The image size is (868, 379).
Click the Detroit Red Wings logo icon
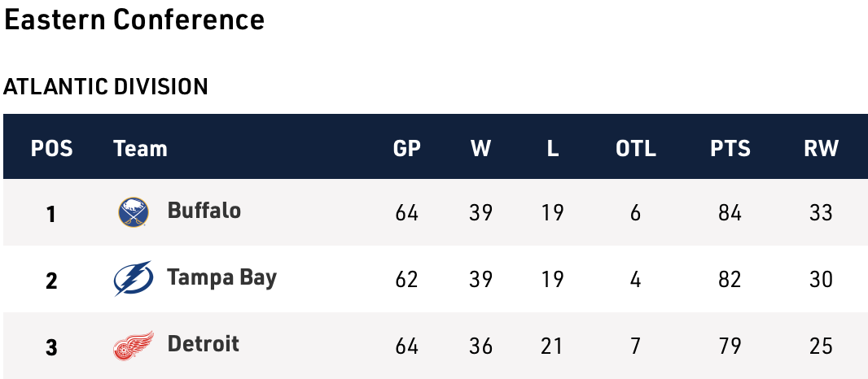click(x=133, y=346)
